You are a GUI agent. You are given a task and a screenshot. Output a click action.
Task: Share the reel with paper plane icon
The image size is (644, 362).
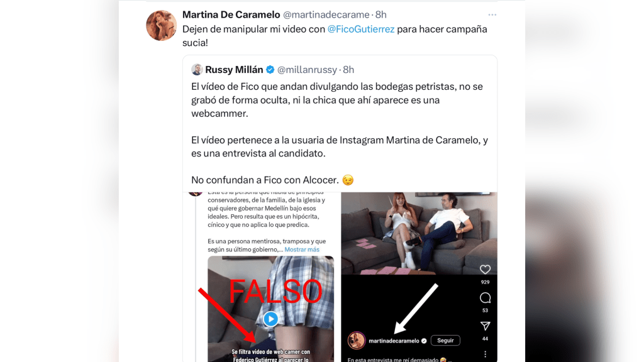(485, 326)
